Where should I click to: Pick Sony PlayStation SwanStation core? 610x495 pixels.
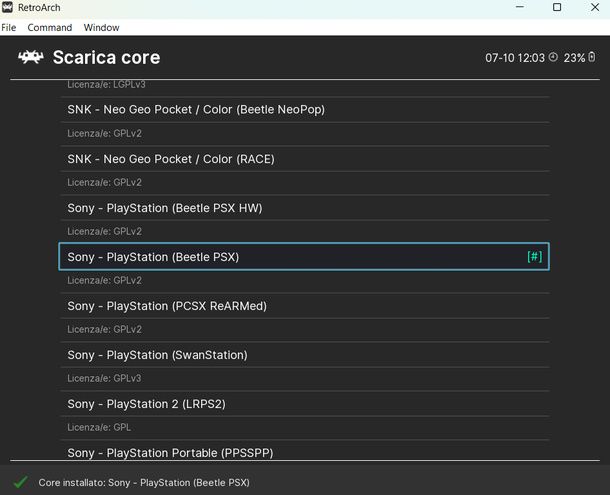[x=305, y=355]
